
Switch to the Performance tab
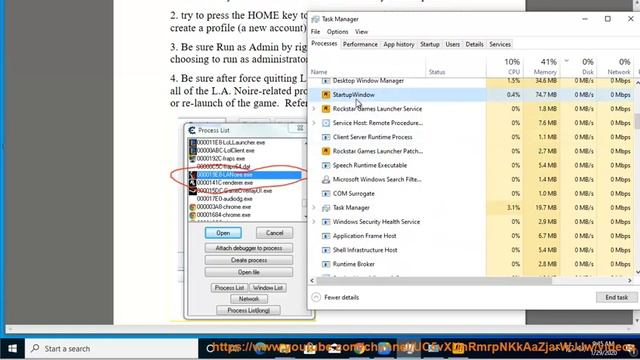click(360, 44)
